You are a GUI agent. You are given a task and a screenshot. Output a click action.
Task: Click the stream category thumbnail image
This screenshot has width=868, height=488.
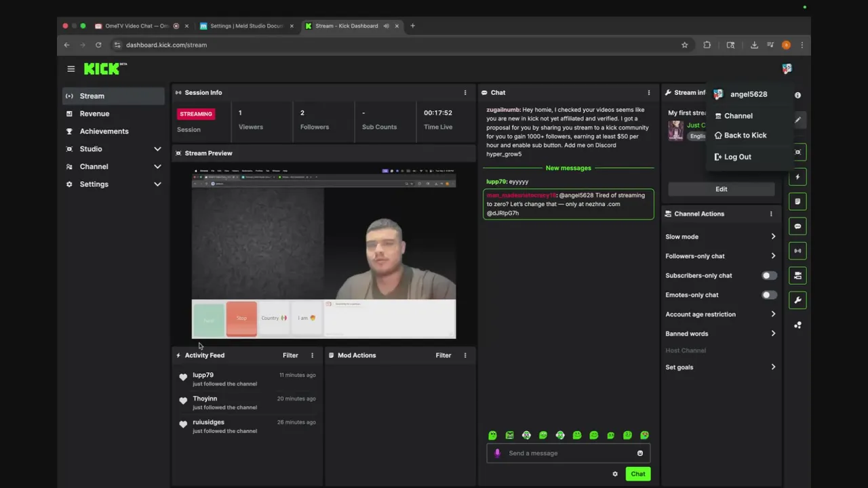(x=675, y=131)
